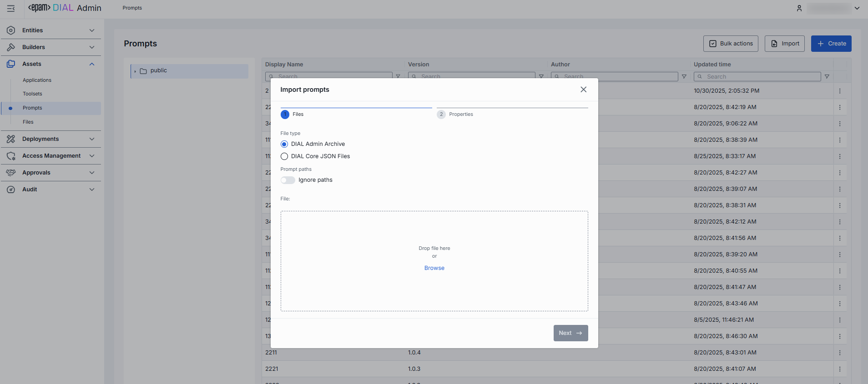Screen dimensions: 868x384
Task: Click the Builders hammer icon
Action: [11, 47]
